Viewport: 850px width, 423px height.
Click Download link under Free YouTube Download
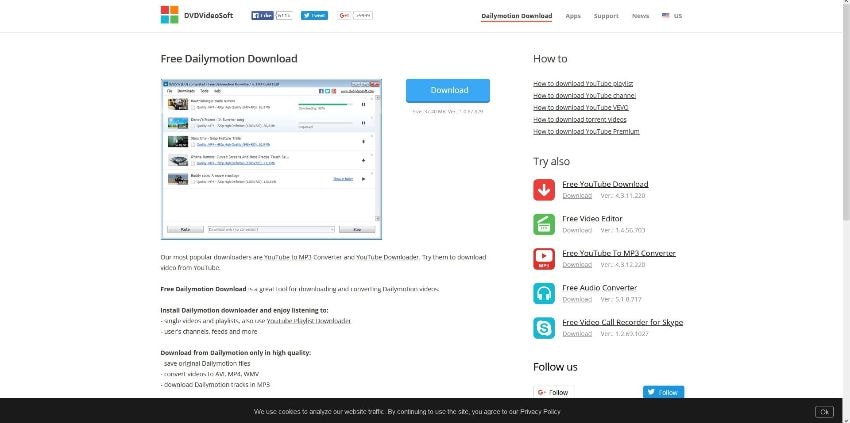pos(577,196)
